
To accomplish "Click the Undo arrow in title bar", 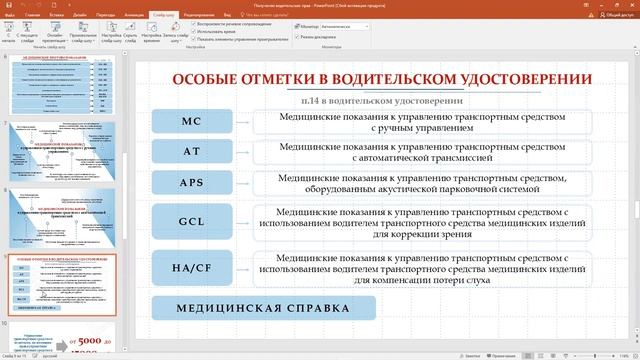I will (24, 5).
